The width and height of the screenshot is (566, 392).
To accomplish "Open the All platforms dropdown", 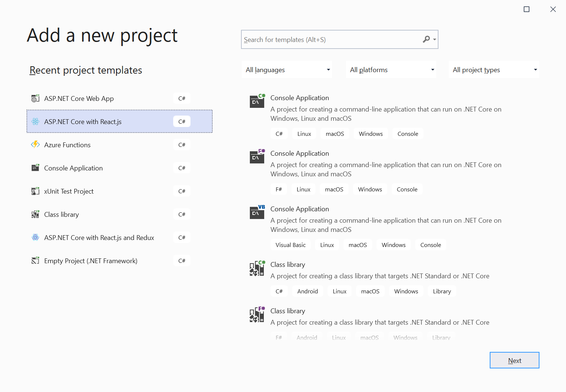I will tap(391, 70).
